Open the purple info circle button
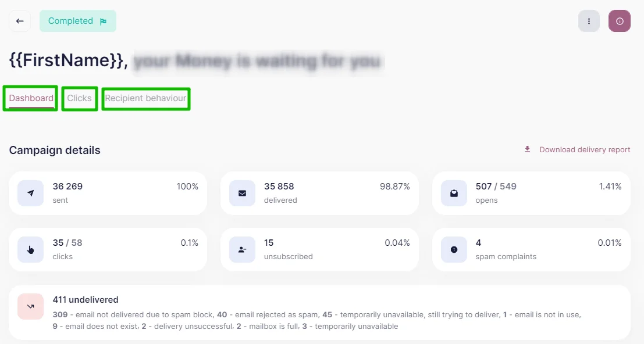Image resolution: width=644 pixels, height=344 pixels. coord(620,21)
